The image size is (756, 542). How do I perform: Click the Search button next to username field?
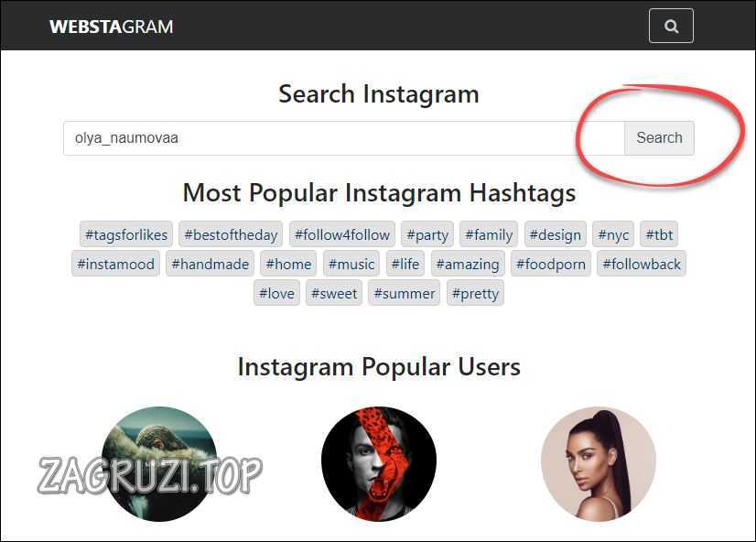[659, 138]
